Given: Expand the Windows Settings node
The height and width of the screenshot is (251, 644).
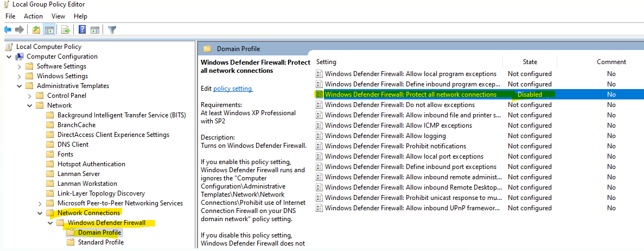Looking at the screenshot, I should point(20,76).
